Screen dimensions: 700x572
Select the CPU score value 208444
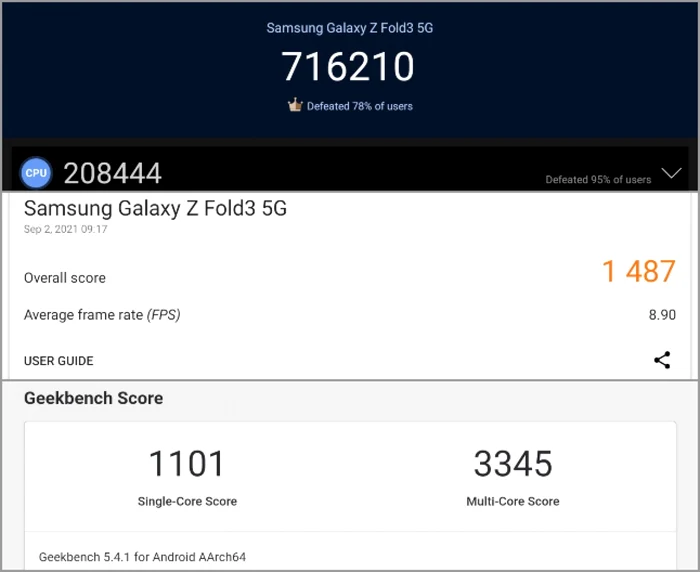112,173
